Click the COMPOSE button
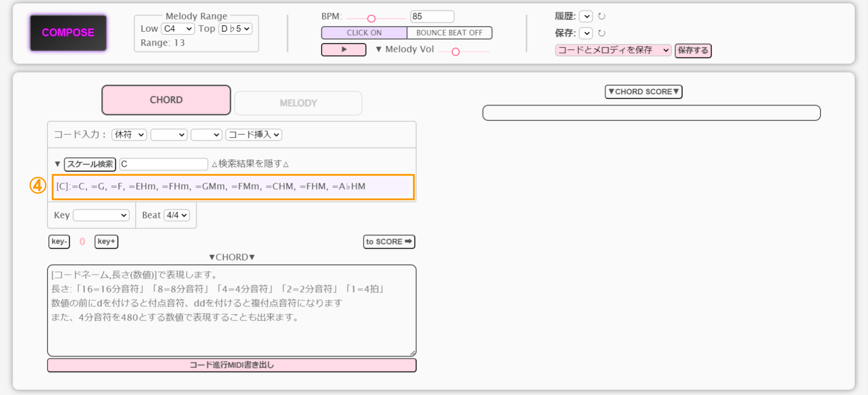Image resolution: width=868 pixels, height=395 pixels. coord(68,33)
